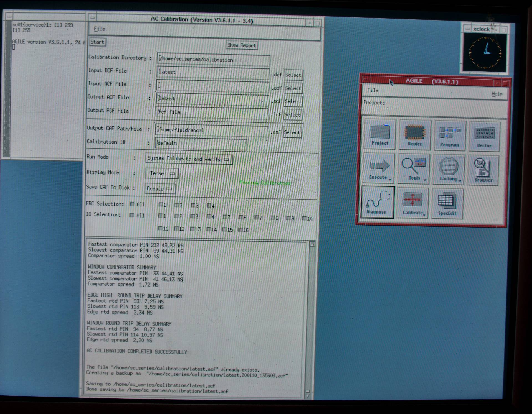Click the Start button
The width and height of the screenshot is (532, 414).
coord(97,42)
